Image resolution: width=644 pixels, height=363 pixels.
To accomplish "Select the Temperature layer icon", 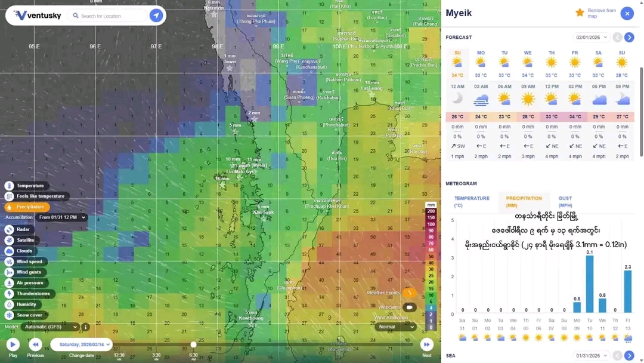I will click(x=9, y=186).
